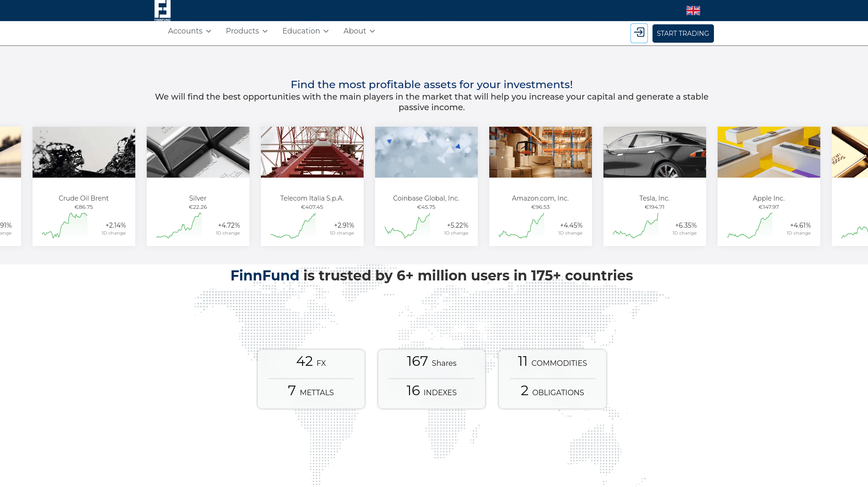
Task: Select the Apple Inc. products image
Action: (769, 152)
